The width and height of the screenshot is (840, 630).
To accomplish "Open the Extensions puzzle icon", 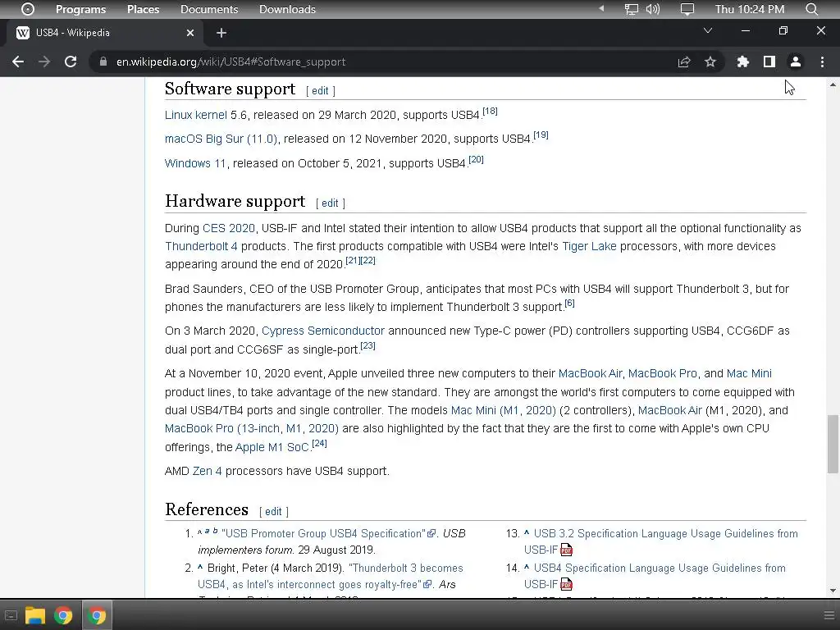I will click(x=742, y=62).
